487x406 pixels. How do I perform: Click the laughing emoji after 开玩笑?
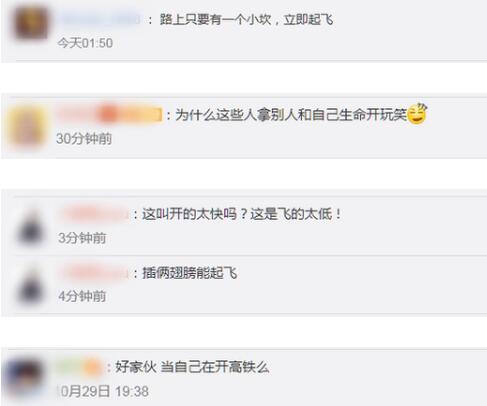tap(417, 114)
